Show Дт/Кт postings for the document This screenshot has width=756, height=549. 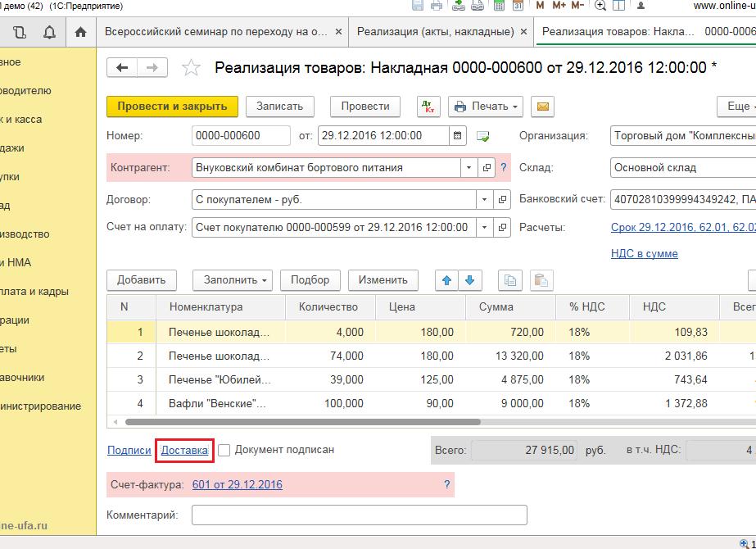click(x=428, y=107)
